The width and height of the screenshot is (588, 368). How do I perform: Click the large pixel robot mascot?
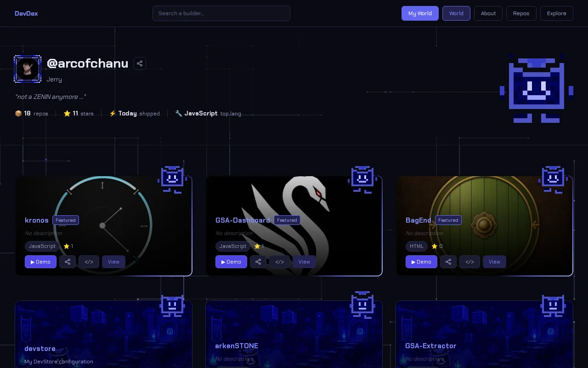tap(537, 88)
